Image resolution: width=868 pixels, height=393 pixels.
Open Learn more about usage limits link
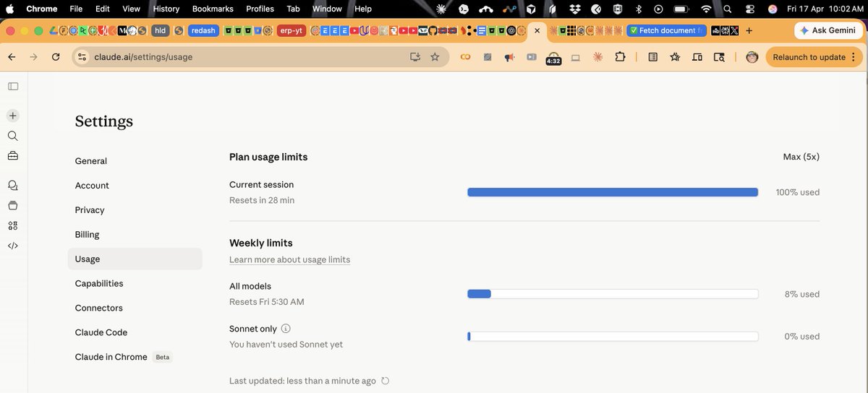click(x=289, y=259)
